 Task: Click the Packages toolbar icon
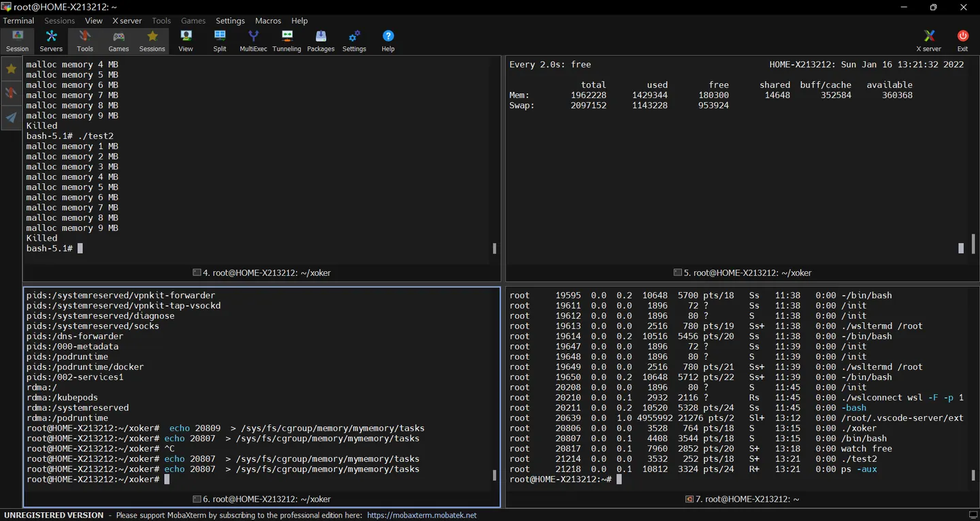pyautogui.click(x=321, y=41)
